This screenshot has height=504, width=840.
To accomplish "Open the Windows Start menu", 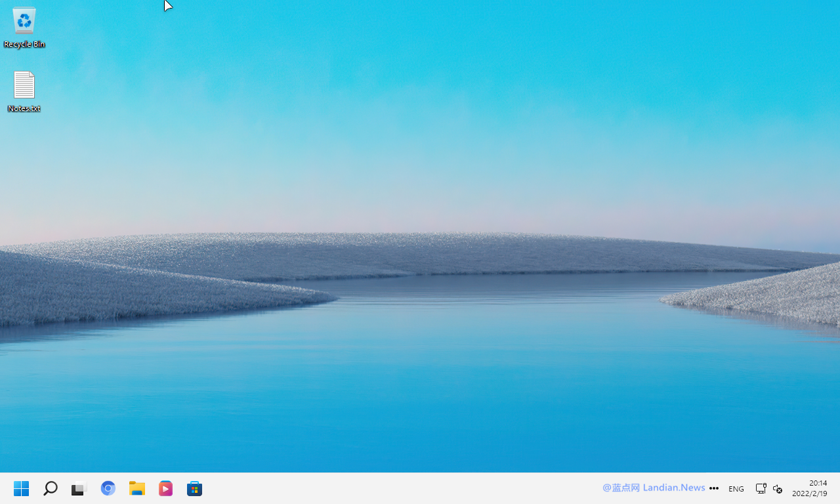I will (22, 488).
